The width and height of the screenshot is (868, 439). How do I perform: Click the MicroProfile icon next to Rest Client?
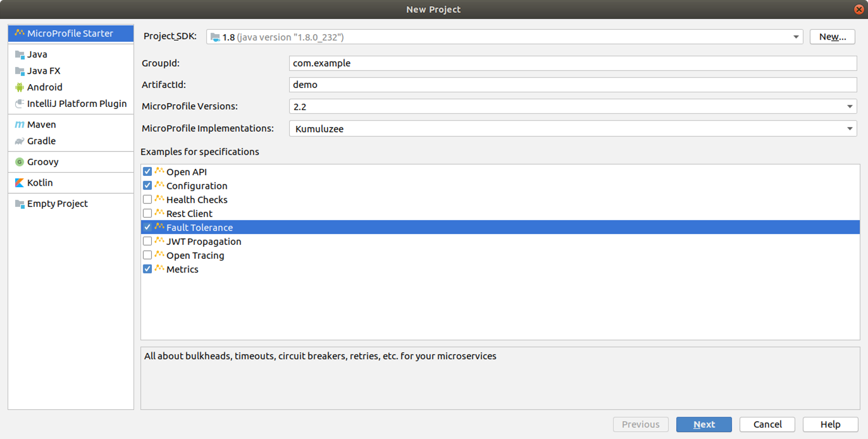point(159,213)
